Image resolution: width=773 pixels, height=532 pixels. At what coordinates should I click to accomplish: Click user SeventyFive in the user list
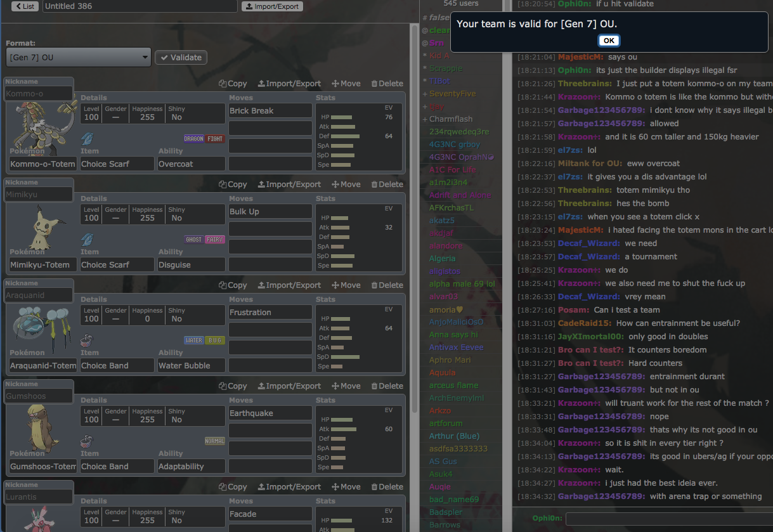(x=452, y=93)
